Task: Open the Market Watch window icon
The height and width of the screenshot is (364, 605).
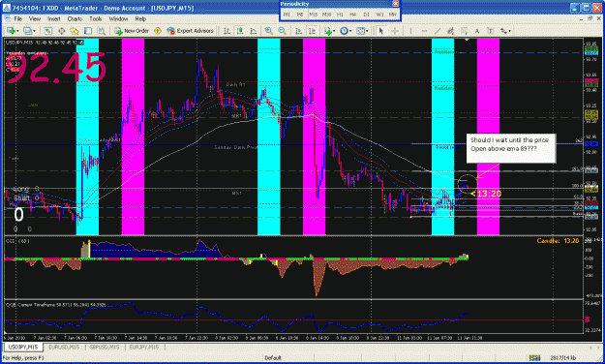Action: pyautogui.click(x=47, y=31)
